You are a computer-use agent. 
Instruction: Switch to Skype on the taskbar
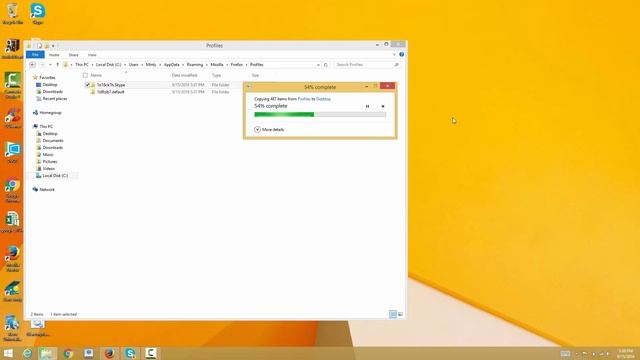pyautogui.click(x=130, y=353)
